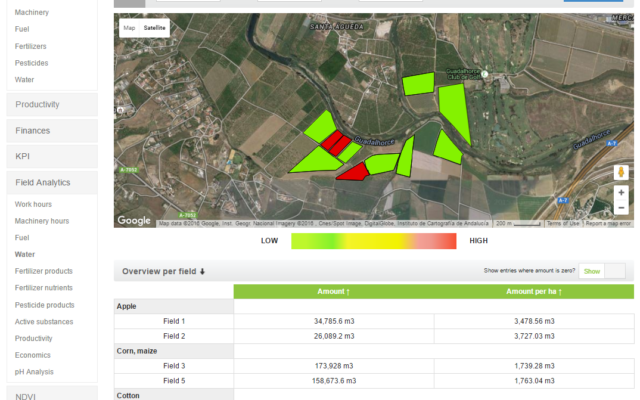The width and height of the screenshot is (640, 400).
Task: Sort by the Overview per field arrow
Action: click(x=202, y=271)
